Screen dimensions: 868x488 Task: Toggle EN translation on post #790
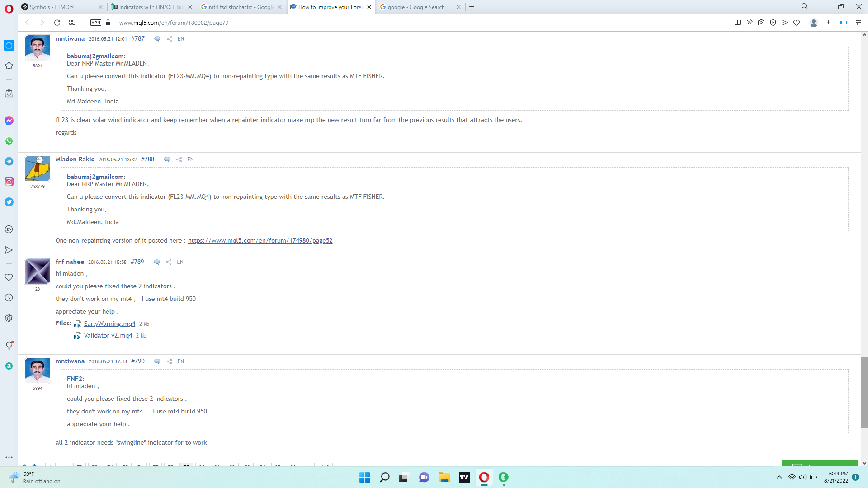tap(181, 361)
